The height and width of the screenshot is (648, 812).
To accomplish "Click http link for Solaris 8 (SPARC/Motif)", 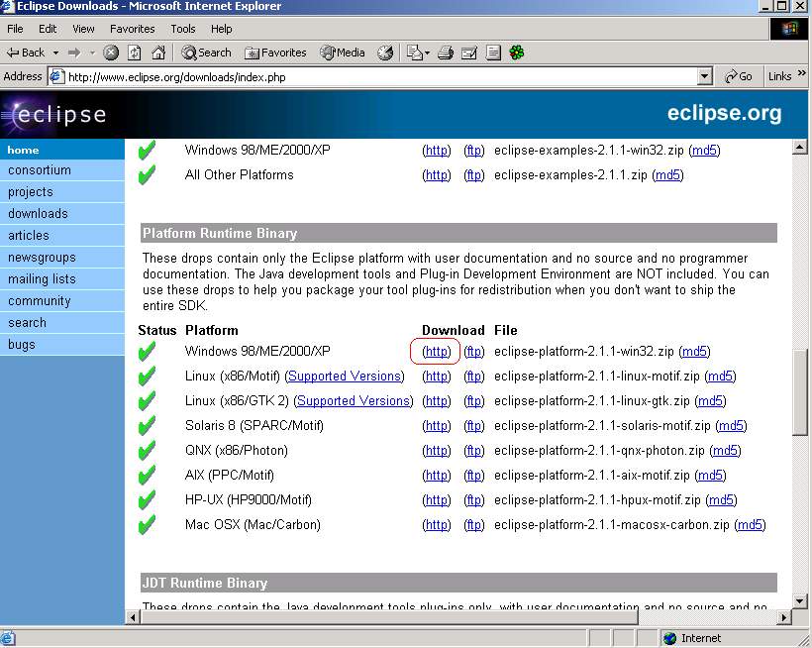I will pyautogui.click(x=437, y=426).
